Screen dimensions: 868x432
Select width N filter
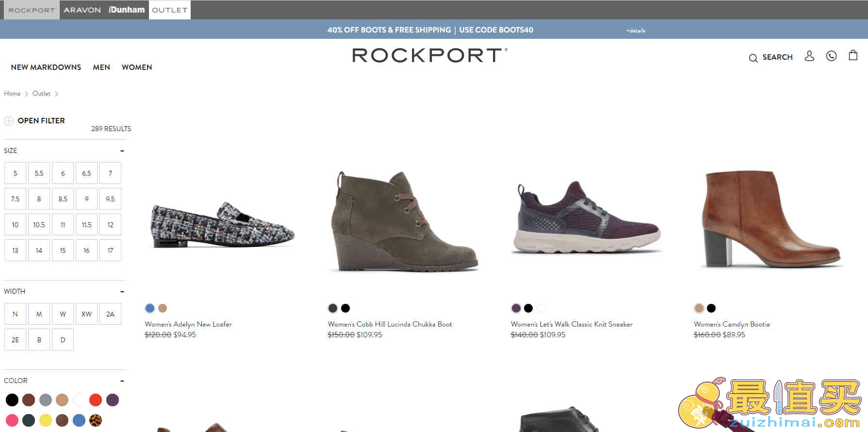coord(15,314)
